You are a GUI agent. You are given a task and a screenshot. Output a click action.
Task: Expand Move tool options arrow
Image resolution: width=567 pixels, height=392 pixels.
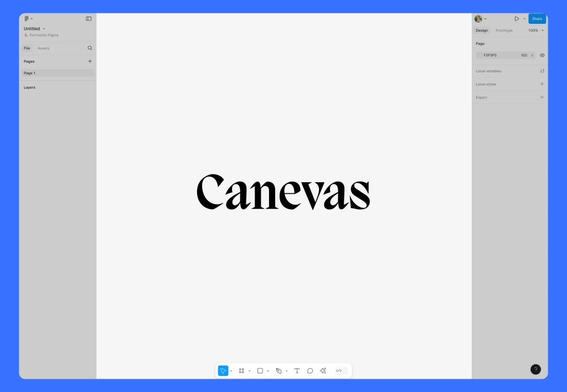[x=231, y=371]
